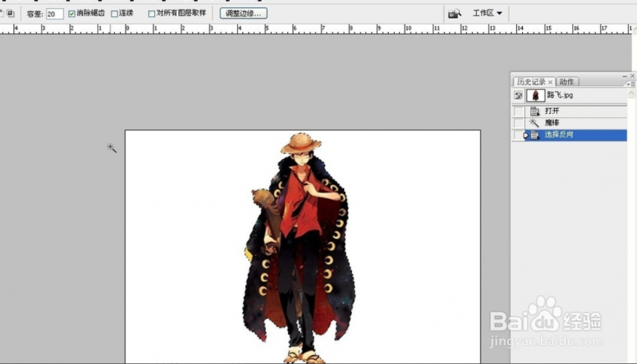Open the Bridge launch icon
The width and height of the screenshot is (637, 364).
click(455, 14)
